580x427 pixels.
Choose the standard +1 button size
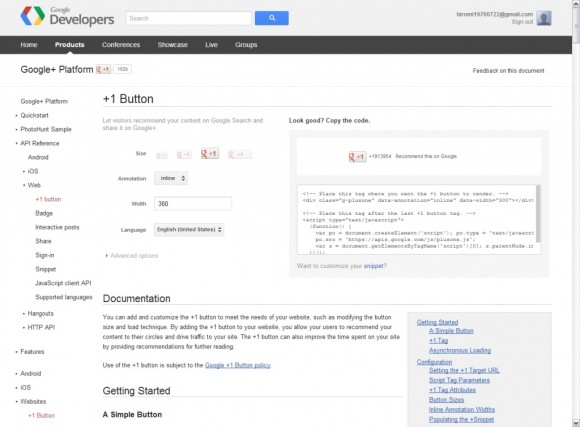209,154
